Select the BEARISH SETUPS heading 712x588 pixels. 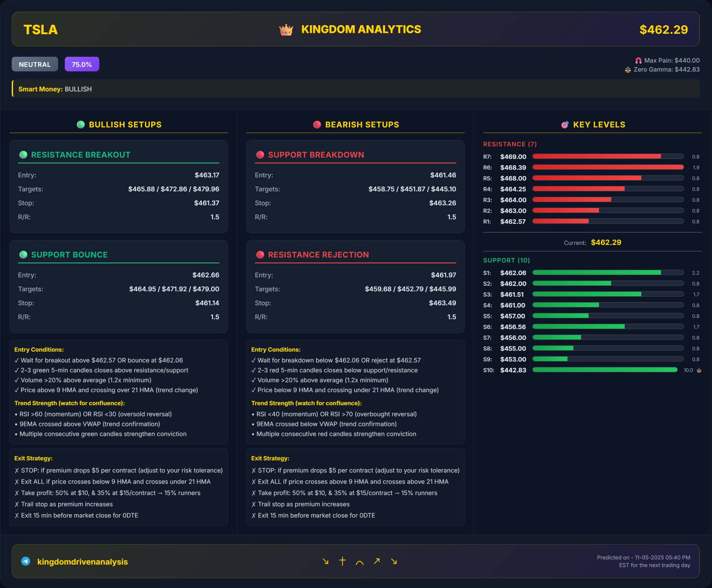[x=362, y=125]
